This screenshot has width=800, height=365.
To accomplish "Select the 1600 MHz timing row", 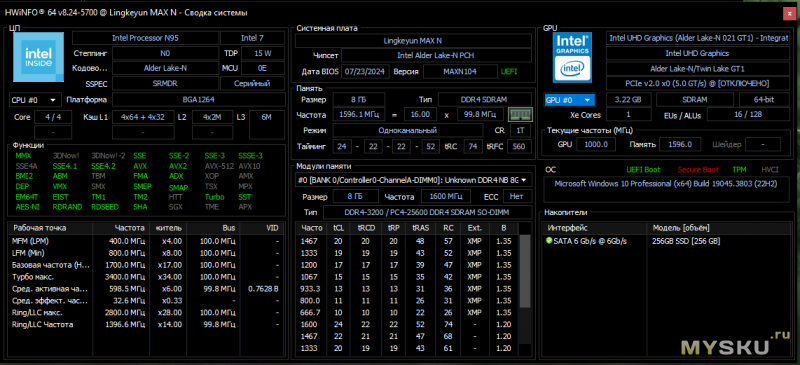I will pyautogui.click(x=407, y=324).
